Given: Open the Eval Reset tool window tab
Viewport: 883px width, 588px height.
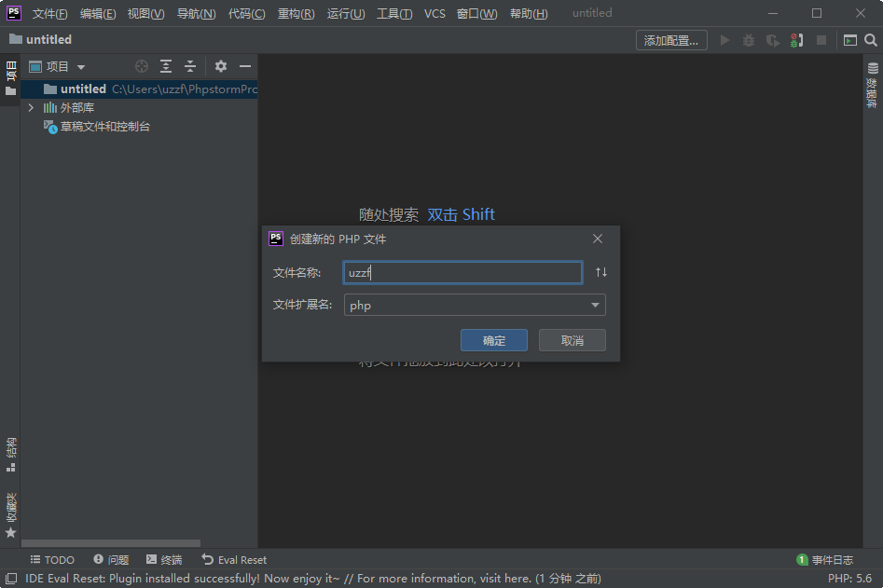Looking at the screenshot, I should click(x=234, y=559).
